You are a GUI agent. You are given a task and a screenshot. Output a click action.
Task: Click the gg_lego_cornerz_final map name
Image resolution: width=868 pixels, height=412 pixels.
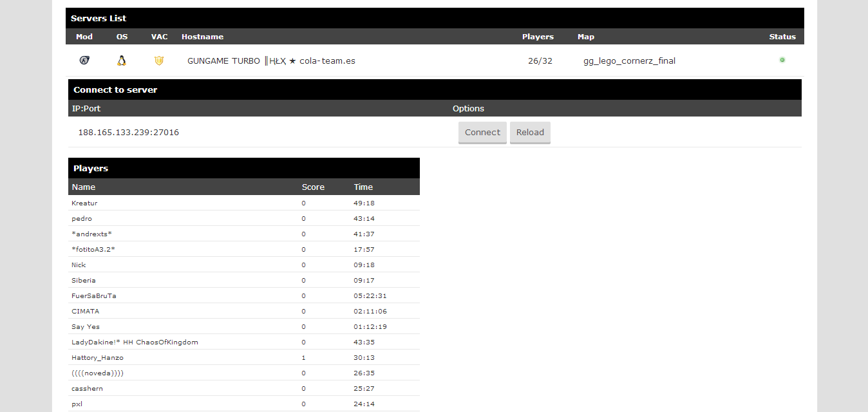pyautogui.click(x=629, y=61)
